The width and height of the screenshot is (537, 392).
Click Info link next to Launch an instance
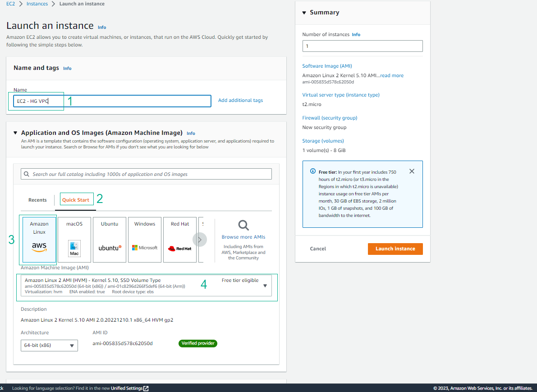tap(102, 28)
